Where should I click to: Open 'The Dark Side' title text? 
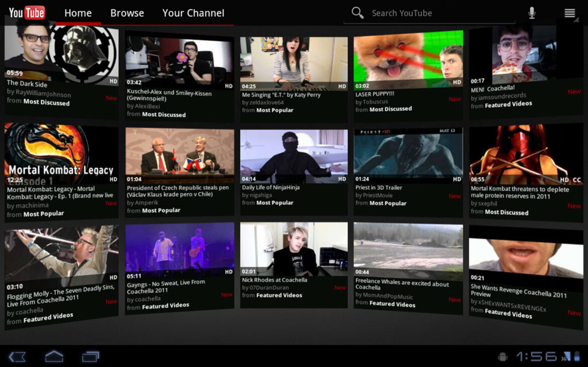coord(27,84)
